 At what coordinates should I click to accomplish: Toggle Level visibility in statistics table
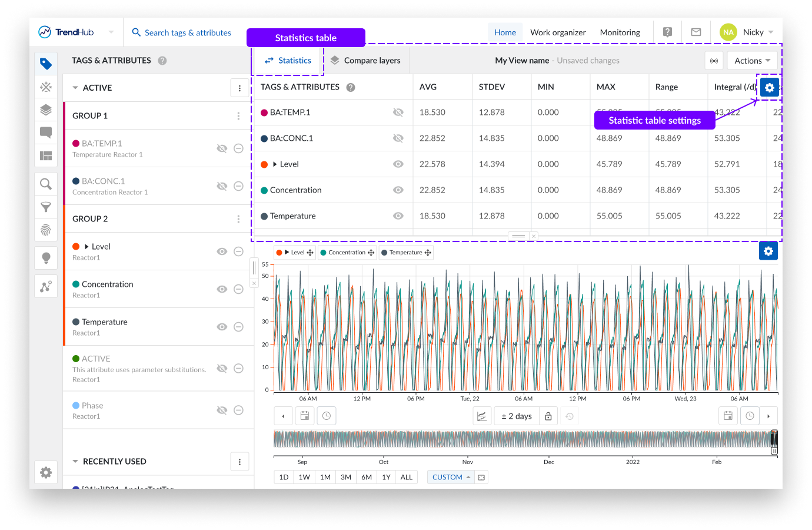(398, 164)
